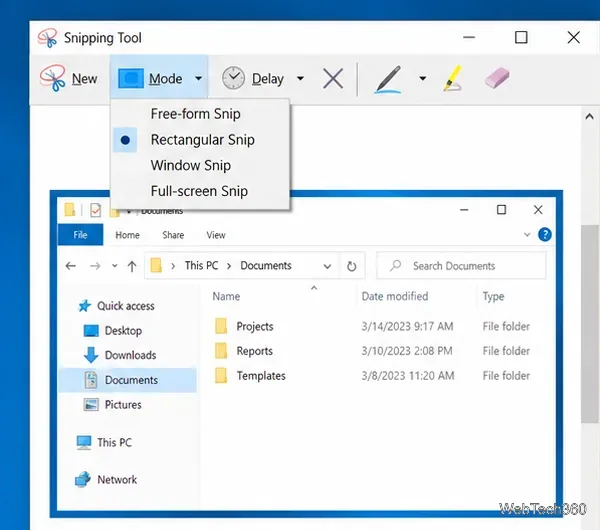
Task: Open the address bar history dropdown
Action: (327, 266)
